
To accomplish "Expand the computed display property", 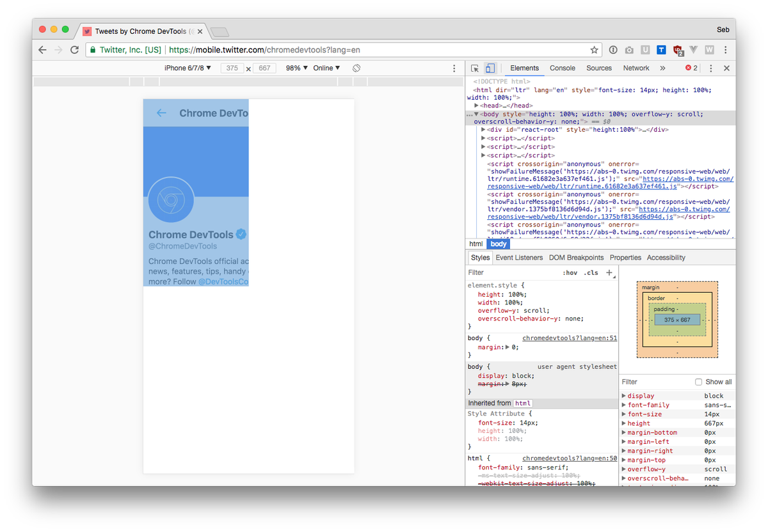I will (x=624, y=396).
